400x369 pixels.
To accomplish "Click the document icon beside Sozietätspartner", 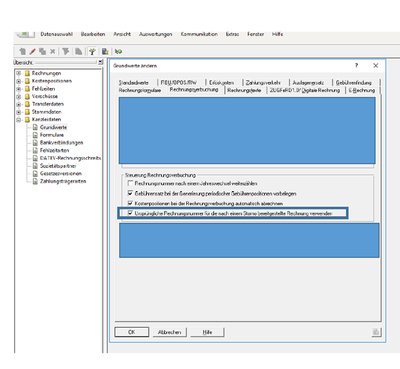I will click(x=35, y=166).
